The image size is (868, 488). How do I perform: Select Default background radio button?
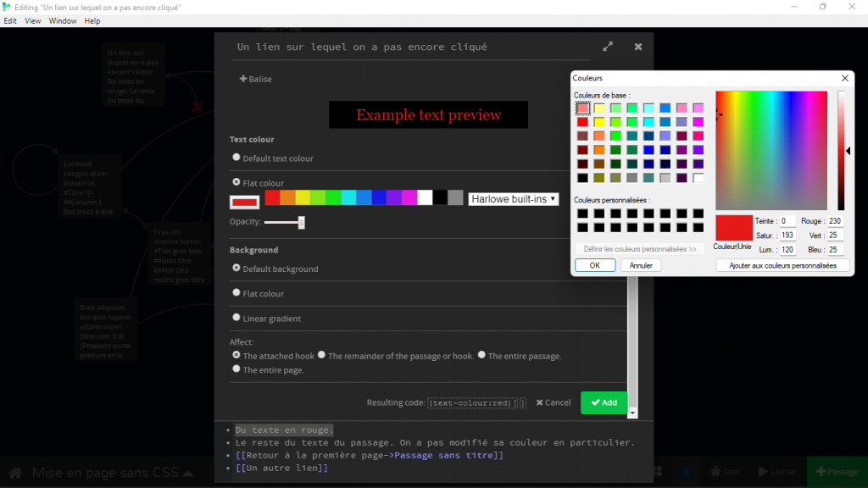[x=236, y=268]
